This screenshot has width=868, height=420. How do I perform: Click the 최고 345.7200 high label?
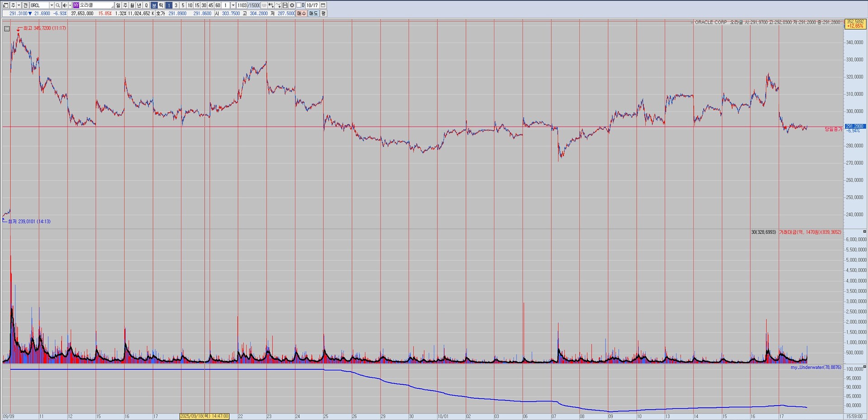point(44,28)
